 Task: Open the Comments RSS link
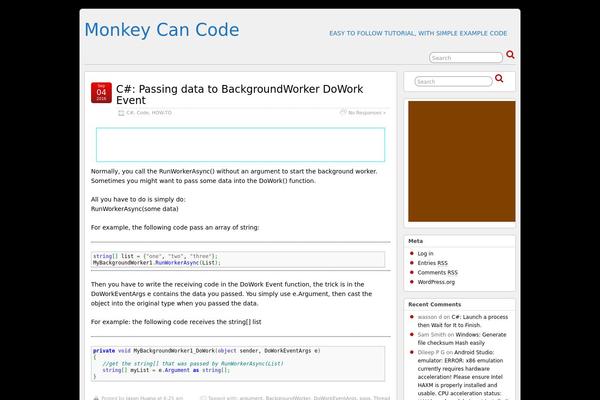(x=437, y=273)
